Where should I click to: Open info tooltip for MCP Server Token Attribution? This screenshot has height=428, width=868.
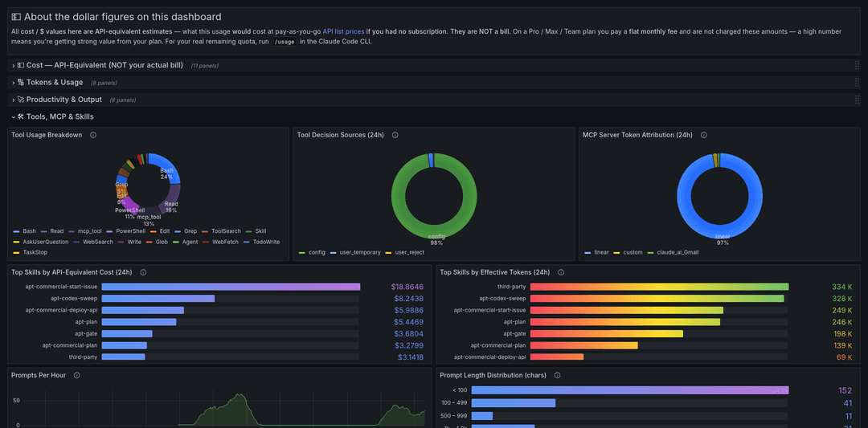pyautogui.click(x=703, y=135)
